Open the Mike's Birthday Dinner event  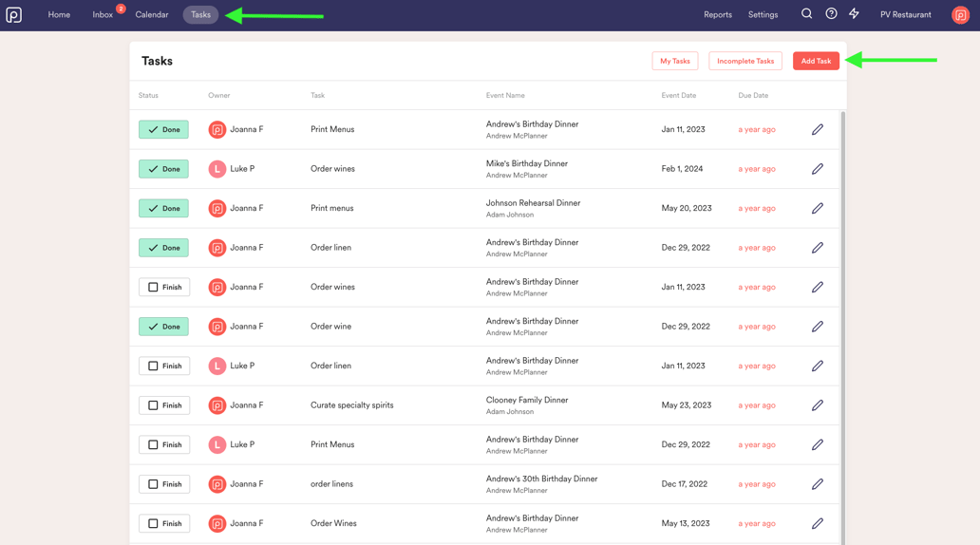[x=527, y=163]
